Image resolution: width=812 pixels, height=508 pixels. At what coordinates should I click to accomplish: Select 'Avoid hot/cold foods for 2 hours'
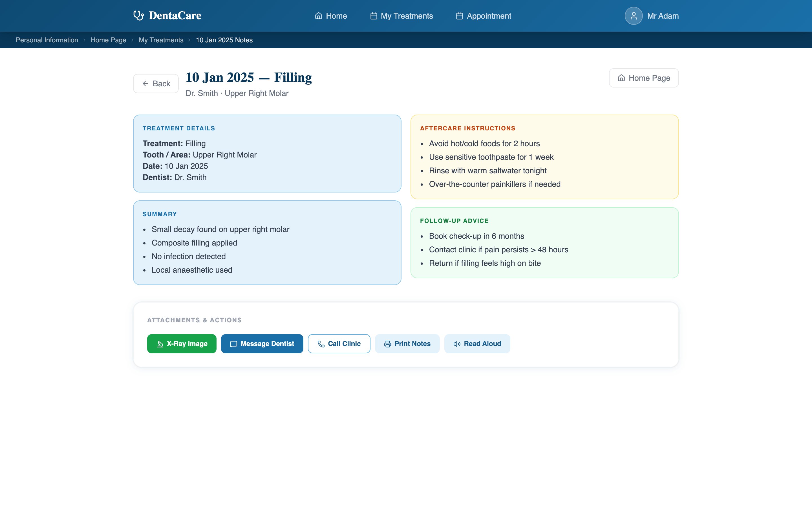pos(484,143)
